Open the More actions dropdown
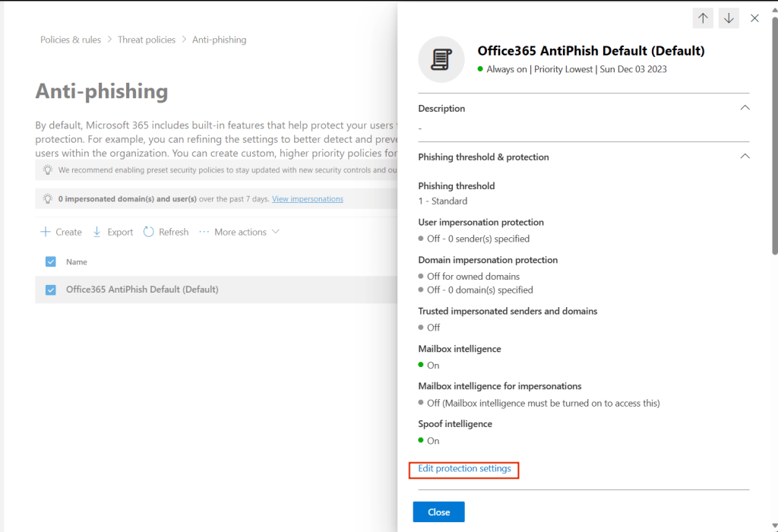The height and width of the screenshot is (532, 778). (239, 232)
